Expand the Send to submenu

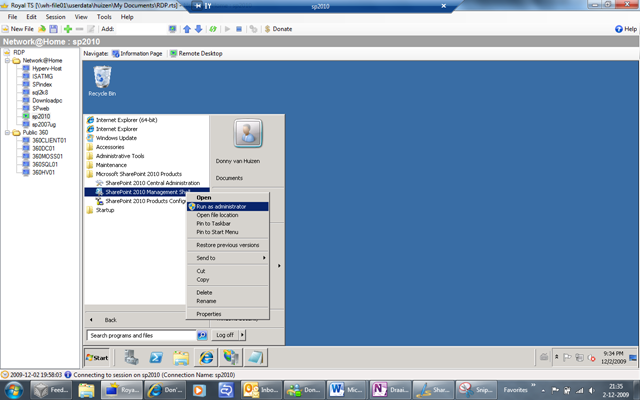[228, 258]
